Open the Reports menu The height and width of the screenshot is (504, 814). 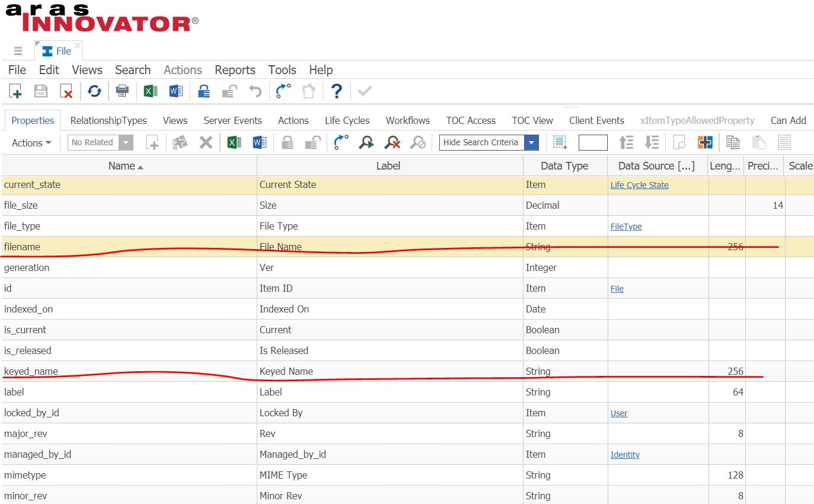coord(235,70)
